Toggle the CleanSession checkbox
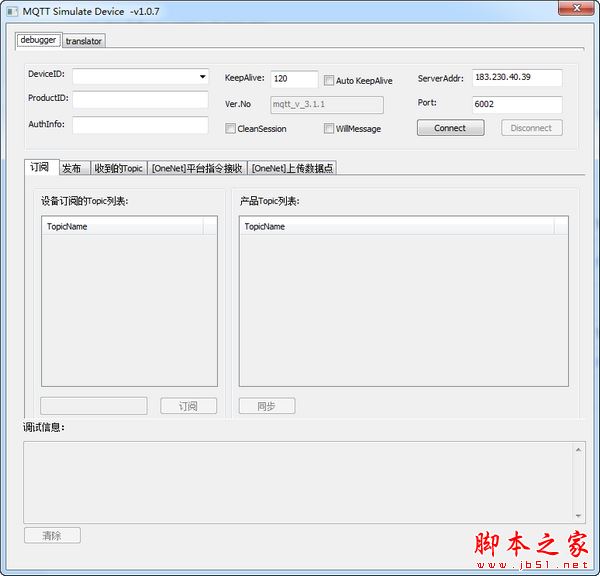Viewport: 600px width, 576px height. (x=230, y=129)
